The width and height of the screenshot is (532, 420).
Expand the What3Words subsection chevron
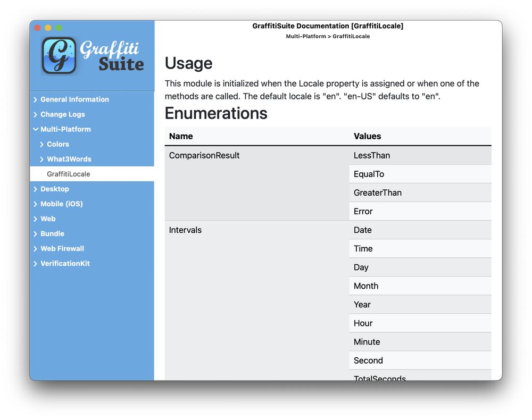pos(41,159)
